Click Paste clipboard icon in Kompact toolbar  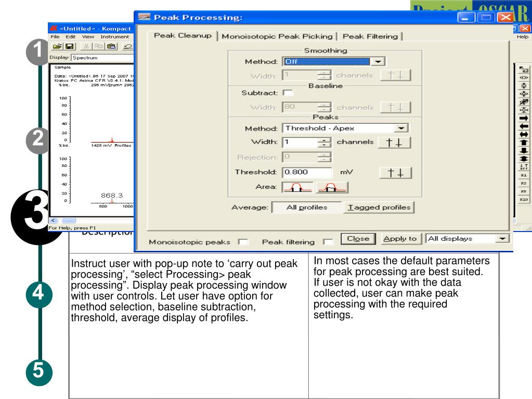tap(111, 46)
